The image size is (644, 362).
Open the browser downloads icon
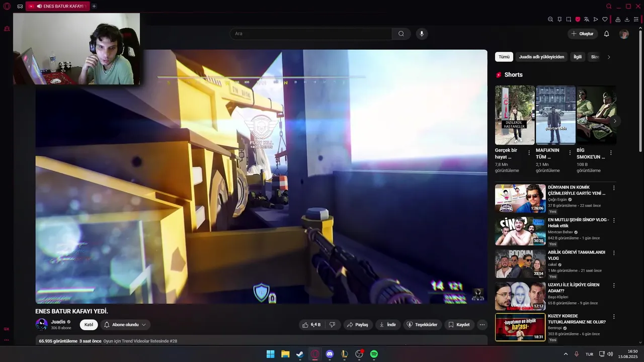627,19
